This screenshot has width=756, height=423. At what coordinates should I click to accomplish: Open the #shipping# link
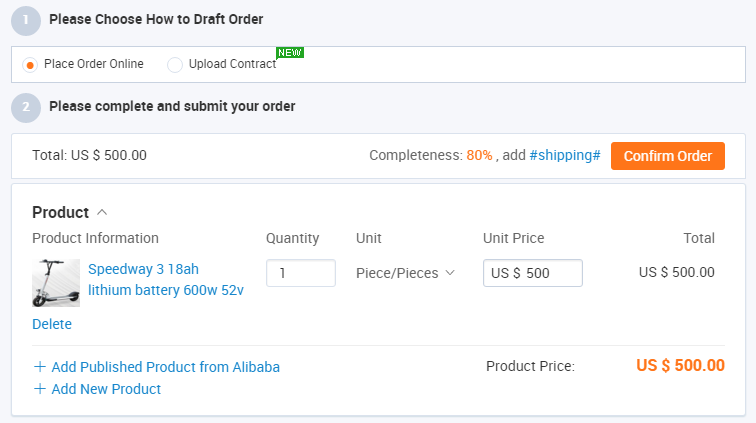tap(565, 155)
